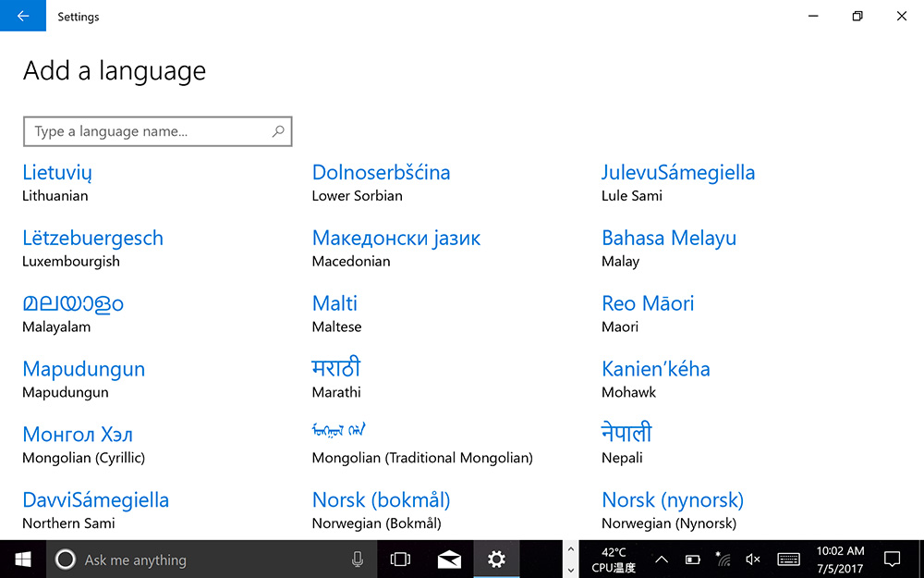Screen dimensions: 924x578
Task: Select Lietuvių Lithuanian language
Action: click(x=57, y=183)
